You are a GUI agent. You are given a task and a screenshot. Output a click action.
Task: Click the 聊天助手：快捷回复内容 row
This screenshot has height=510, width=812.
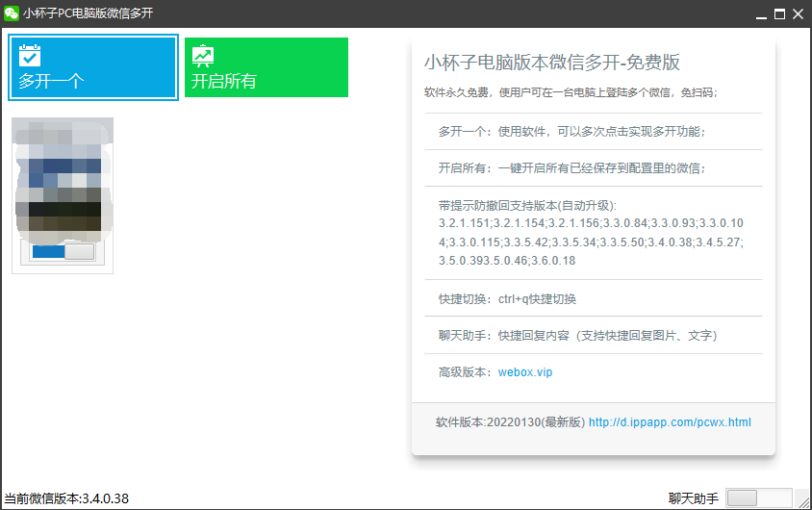594,336
